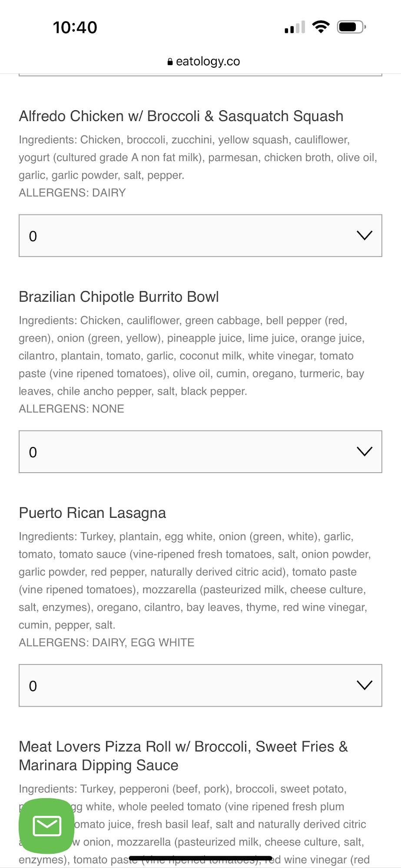The width and height of the screenshot is (401, 868).
Task: Tap the lock icon beside eatology.co
Action: click(170, 62)
